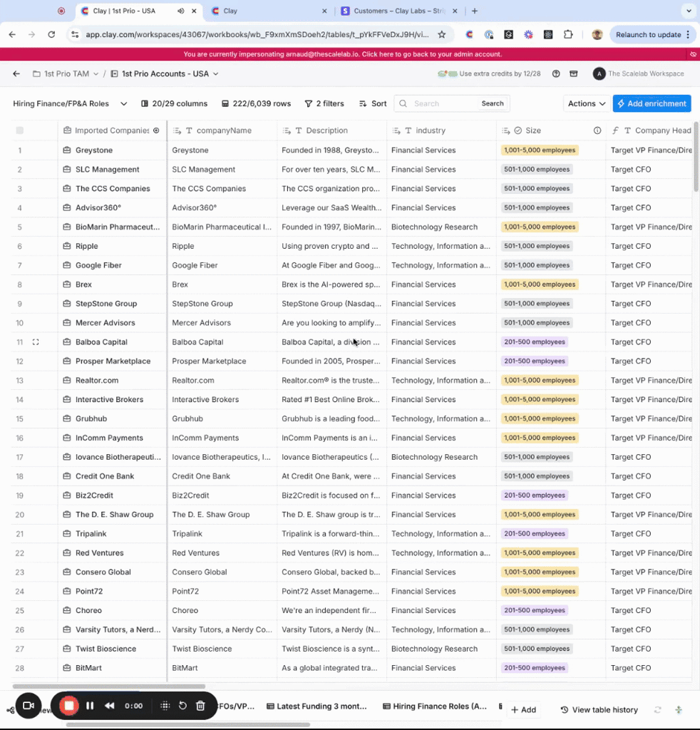Open the 20/29 columns visibility menu
Screen dimensions: 700x730
pos(174,103)
